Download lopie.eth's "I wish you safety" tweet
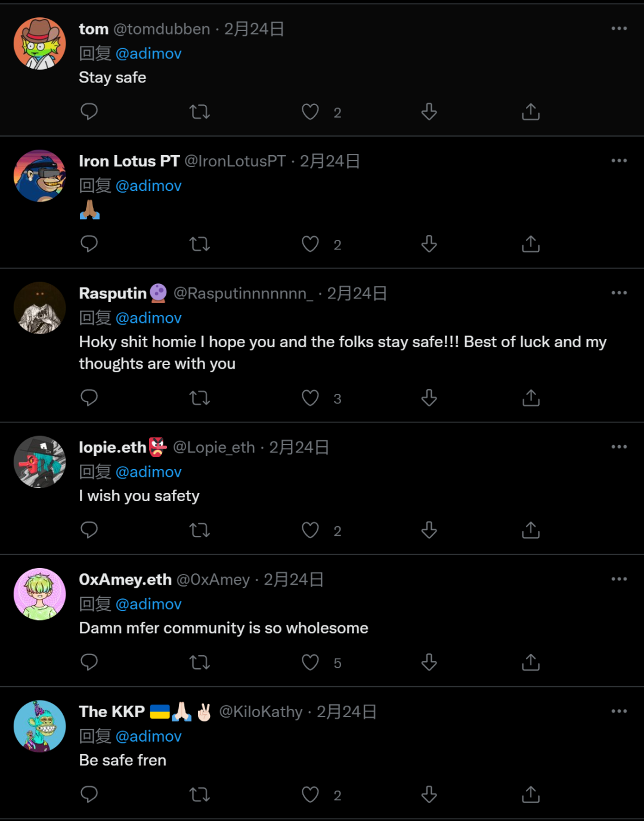 point(429,530)
